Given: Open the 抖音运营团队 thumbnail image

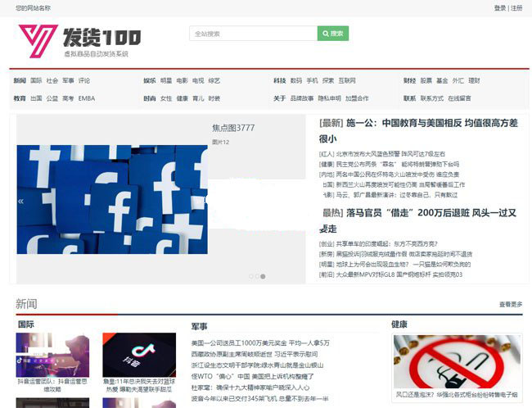Looking at the screenshot, I should 52,355.
